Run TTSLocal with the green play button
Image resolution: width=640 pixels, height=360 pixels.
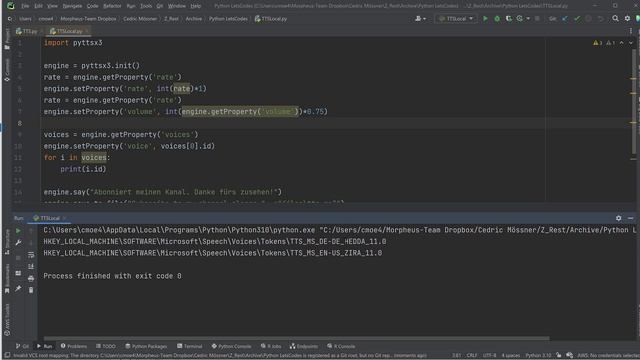(485, 19)
